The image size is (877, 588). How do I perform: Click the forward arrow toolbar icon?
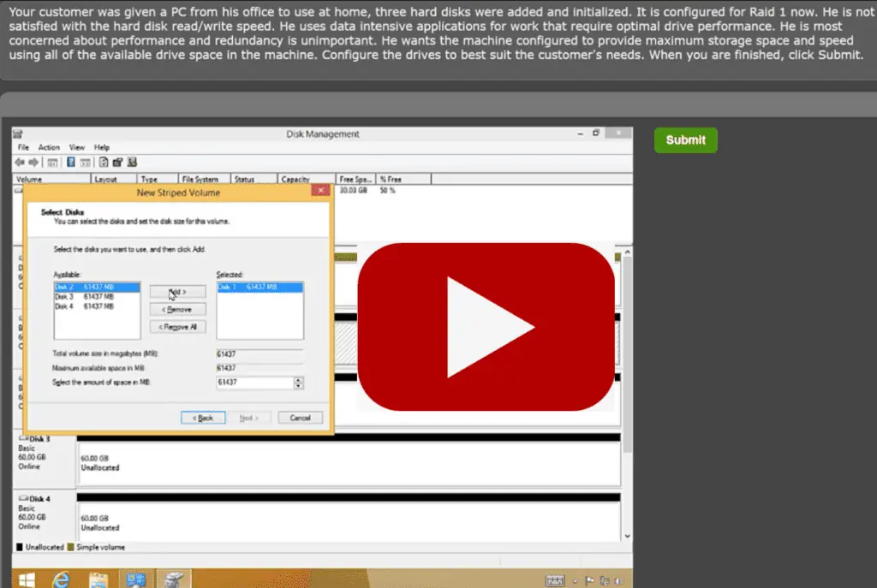tap(33, 163)
